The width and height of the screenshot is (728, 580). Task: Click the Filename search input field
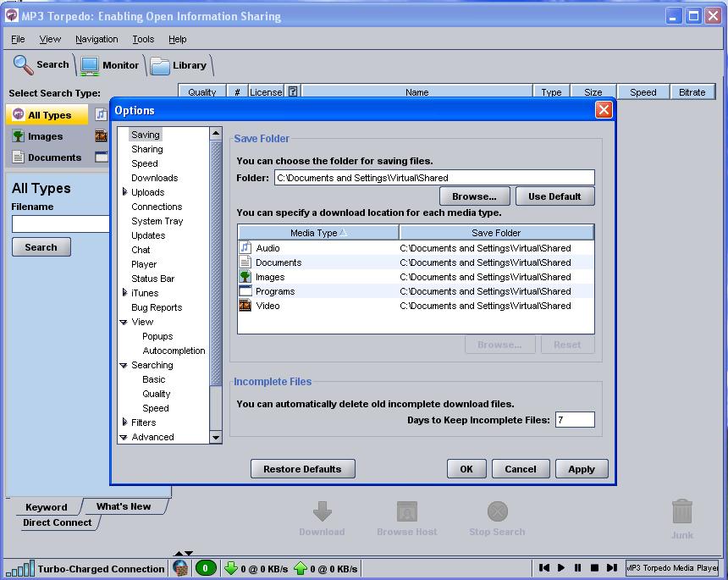[x=60, y=224]
